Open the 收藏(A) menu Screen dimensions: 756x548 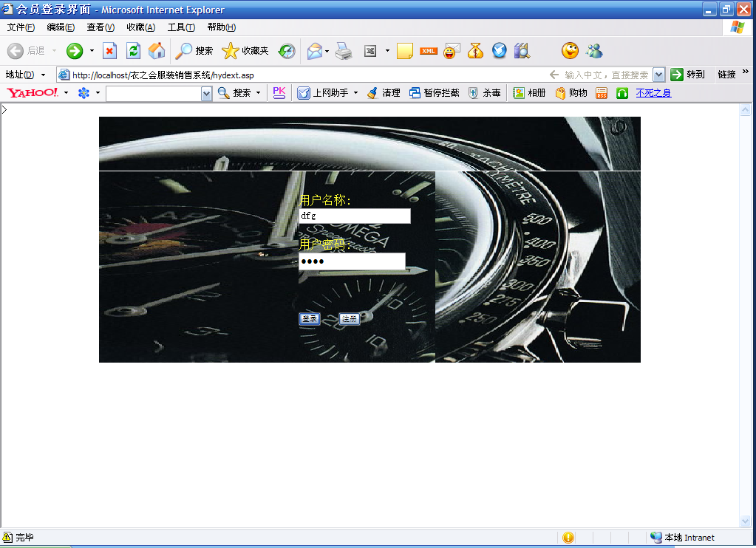coord(141,27)
